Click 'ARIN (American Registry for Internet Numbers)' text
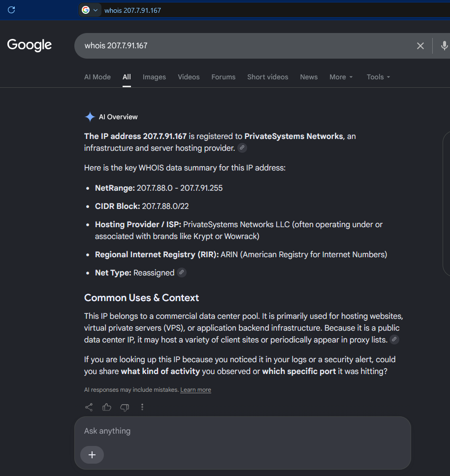Viewport: 450px width, 476px height. (304, 254)
